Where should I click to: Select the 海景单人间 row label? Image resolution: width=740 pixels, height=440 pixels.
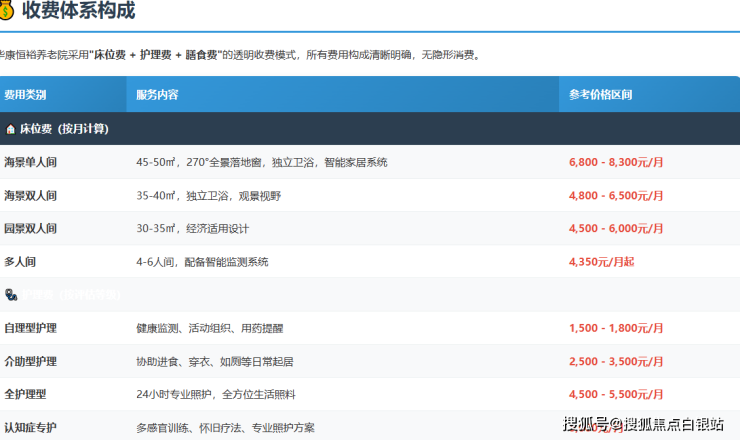click(x=30, y=162)
